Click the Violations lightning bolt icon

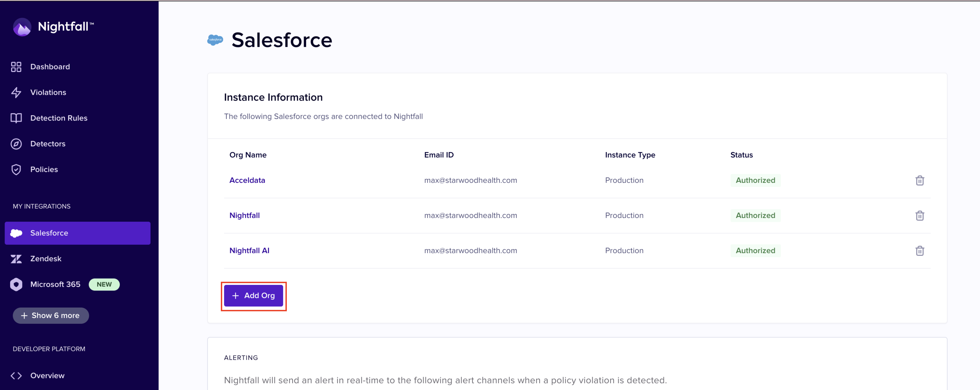pos(16,93)
